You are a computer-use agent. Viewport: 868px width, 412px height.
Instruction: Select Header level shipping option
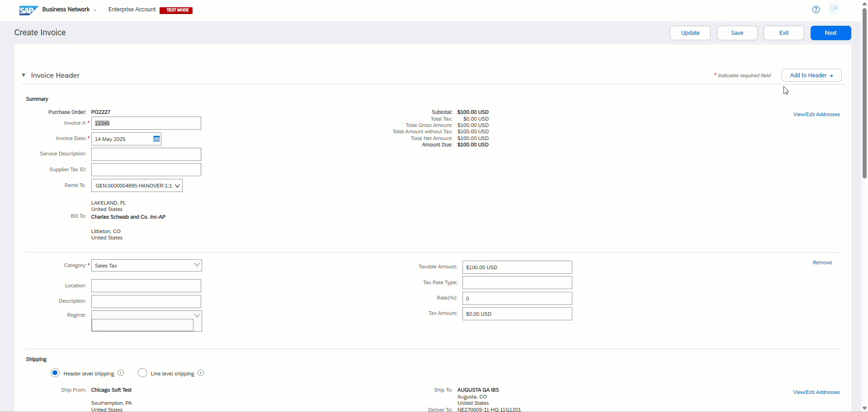[55, 373]
